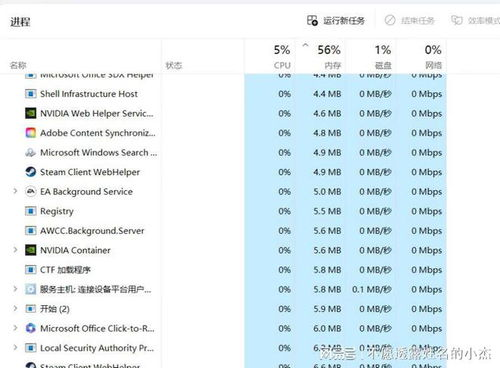Click 4.8 MB memory of Adobe Content Synchronizer

coord(327,133)
